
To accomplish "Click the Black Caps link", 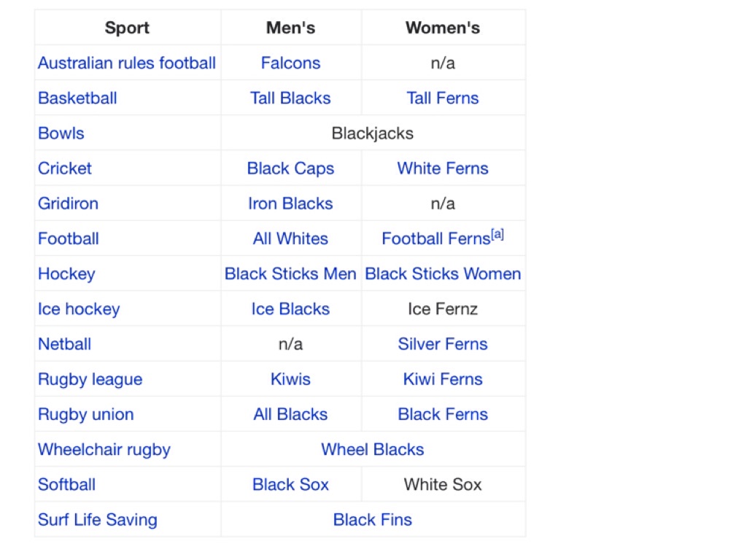I will tap(290, 168).
